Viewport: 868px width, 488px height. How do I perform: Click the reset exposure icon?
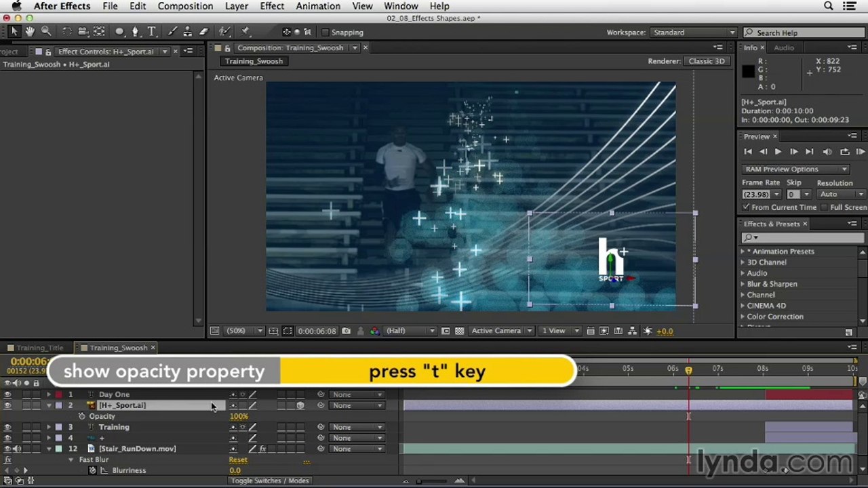coord(648,331)
